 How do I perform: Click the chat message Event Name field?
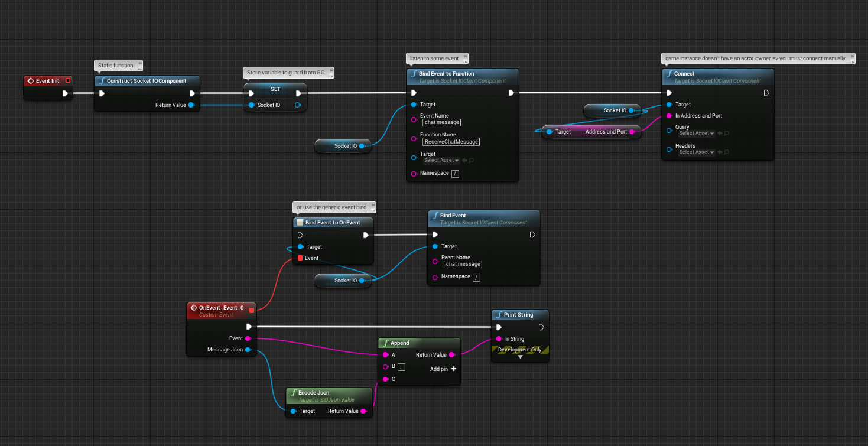coord(441,122)
